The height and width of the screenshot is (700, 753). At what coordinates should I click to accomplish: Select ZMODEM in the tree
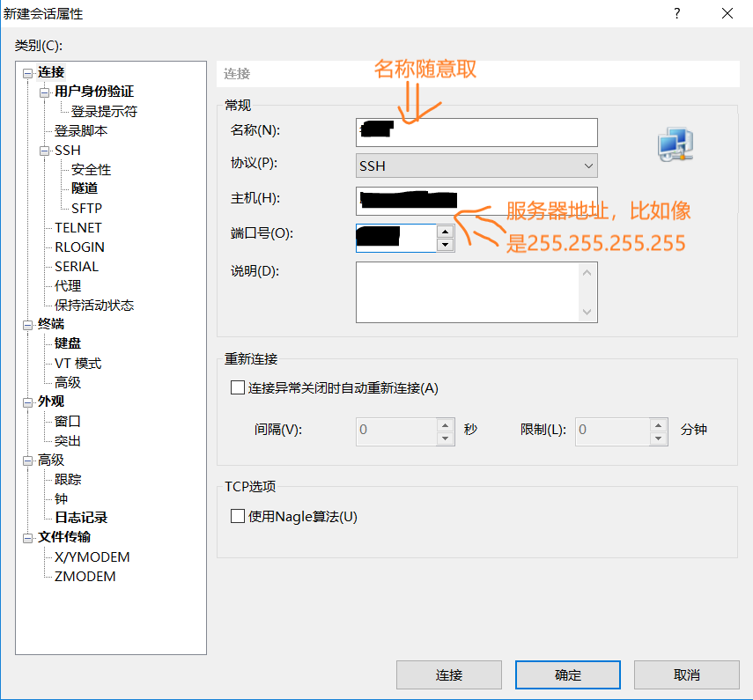[x=85, y=576]
